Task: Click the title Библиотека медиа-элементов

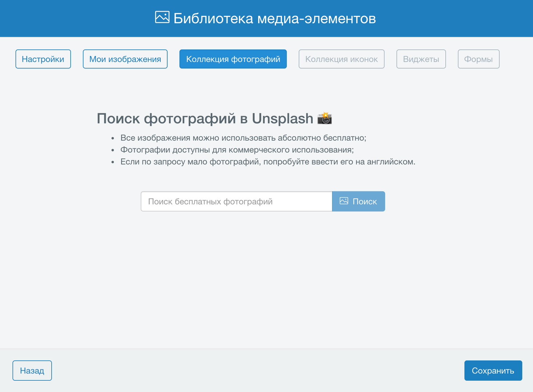Action: point(274,18)
